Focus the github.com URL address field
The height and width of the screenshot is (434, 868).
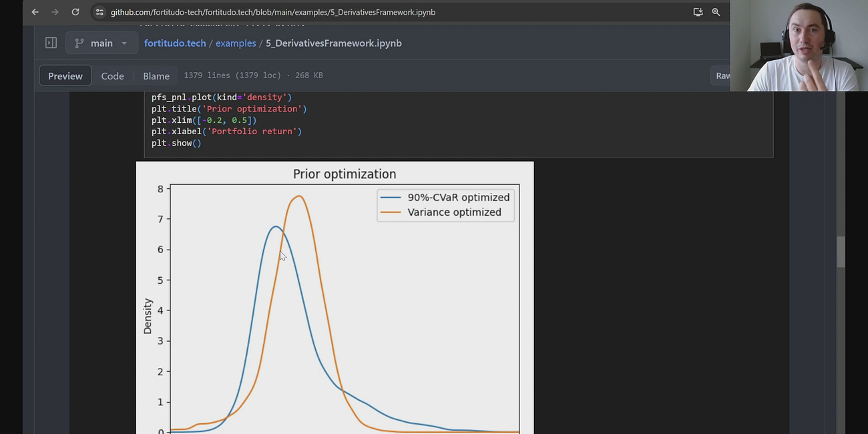tap(272, 12)
